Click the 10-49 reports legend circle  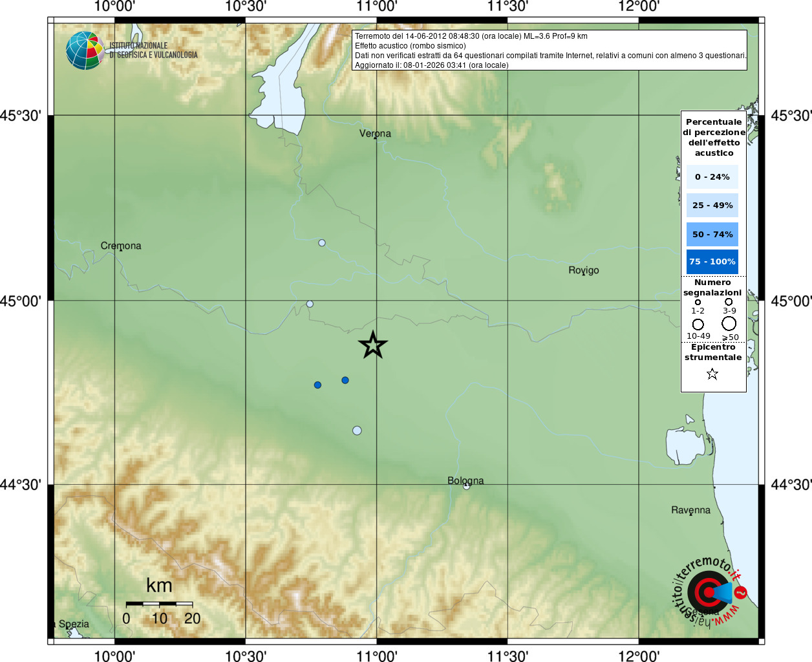[x=698, y=325]
